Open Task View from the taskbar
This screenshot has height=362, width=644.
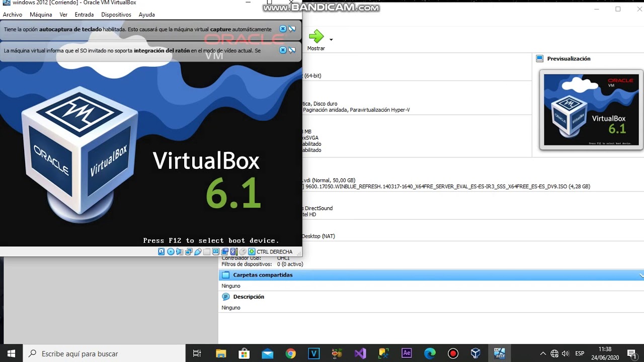point(197,353)
